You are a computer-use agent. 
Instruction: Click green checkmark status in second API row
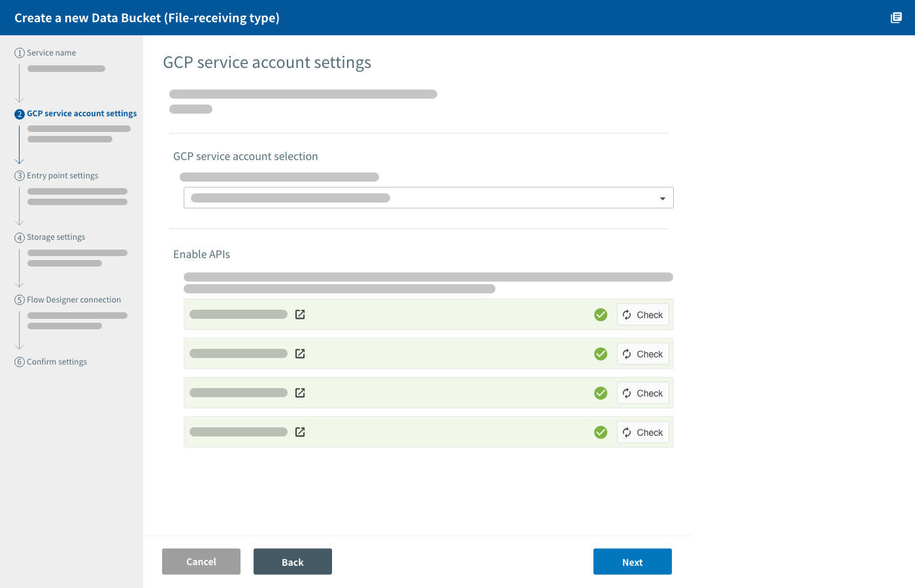coord(601,354)
